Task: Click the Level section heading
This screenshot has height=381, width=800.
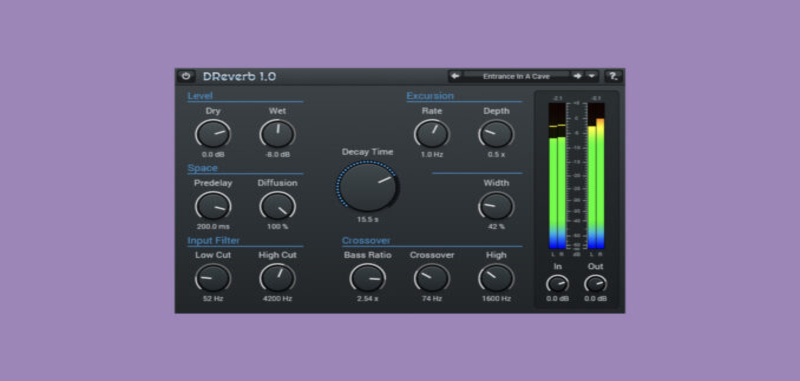Action: tap(200, 95)
